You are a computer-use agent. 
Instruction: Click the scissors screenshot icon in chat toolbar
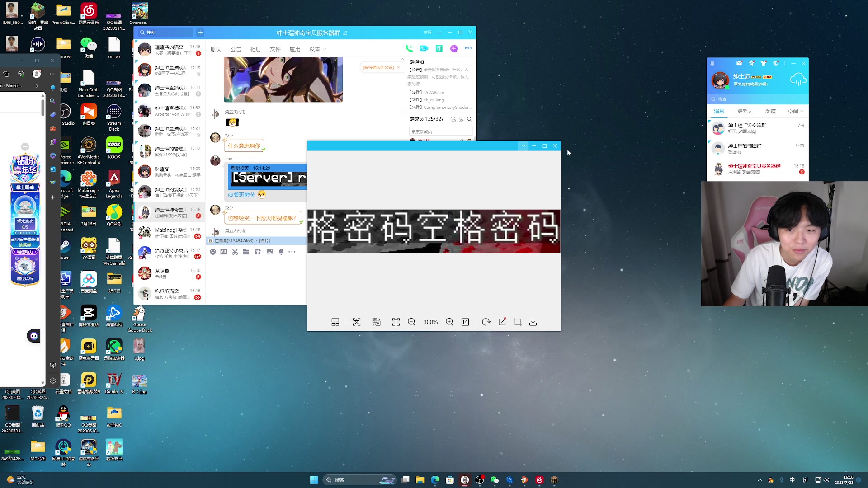pyautogui.click(x=235, y=252)
